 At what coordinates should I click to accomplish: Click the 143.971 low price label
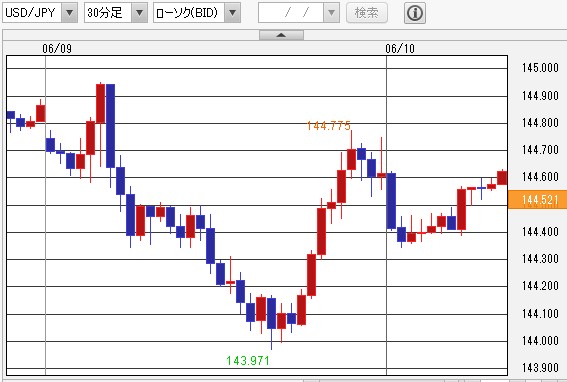[248, 360]
